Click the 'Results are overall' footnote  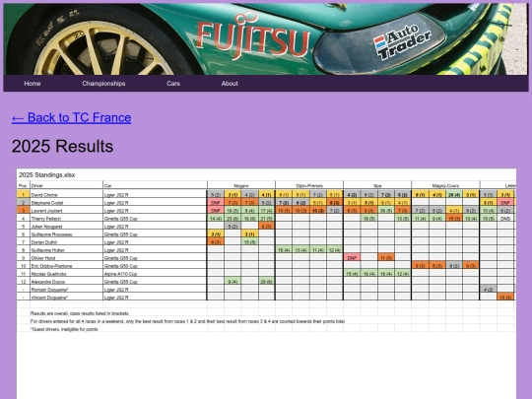point(80,313)
